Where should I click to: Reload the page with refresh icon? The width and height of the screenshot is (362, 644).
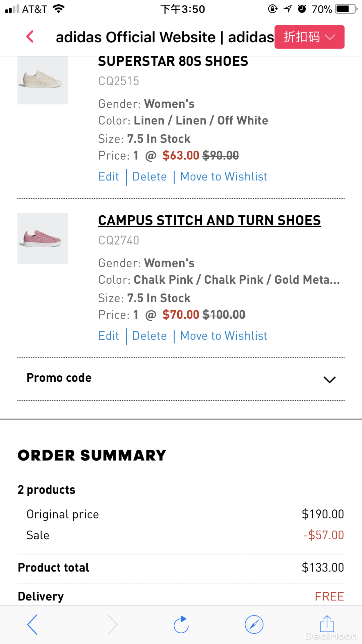click(x=181, y=625)
